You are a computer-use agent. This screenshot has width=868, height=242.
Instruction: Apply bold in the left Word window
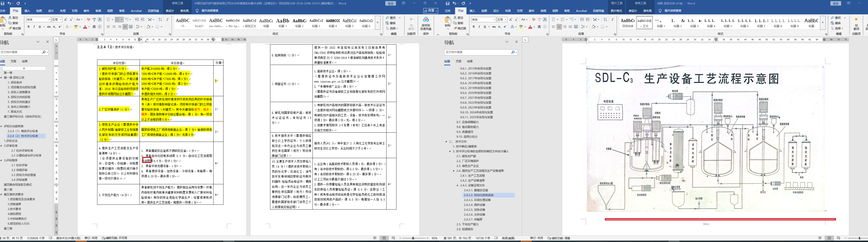click(x=29, y=27)
